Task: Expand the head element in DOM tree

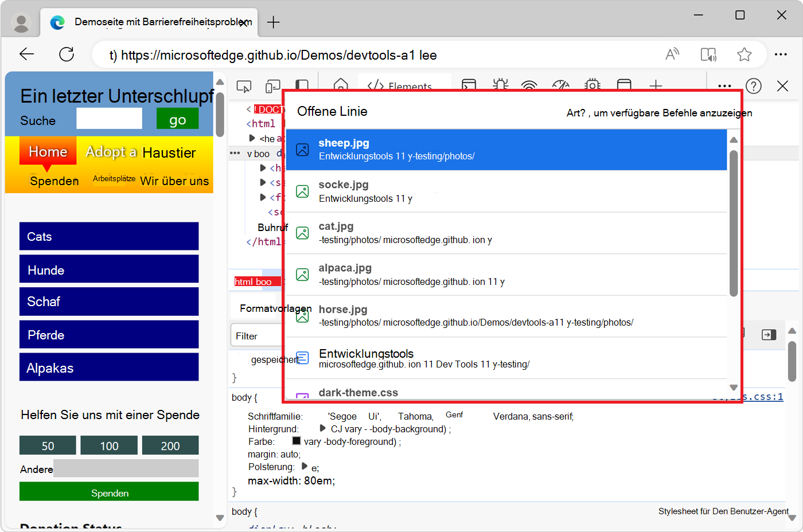Action: tap(252, 138)
